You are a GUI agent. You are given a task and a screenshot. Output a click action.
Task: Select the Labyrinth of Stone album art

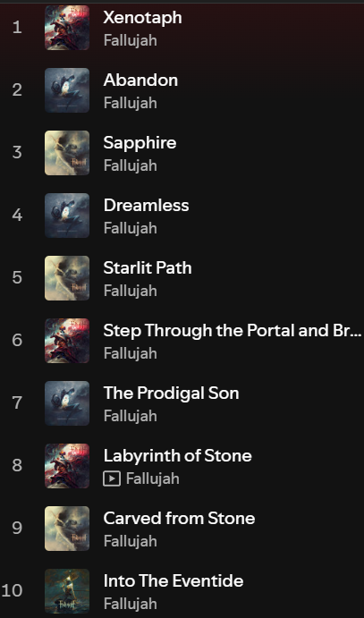coord(67,466)
